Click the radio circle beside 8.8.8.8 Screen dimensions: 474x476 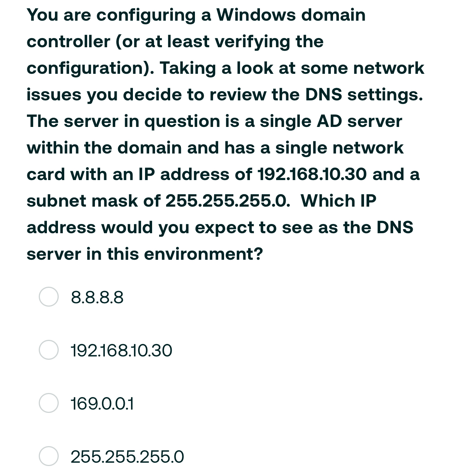pos(49,297)
